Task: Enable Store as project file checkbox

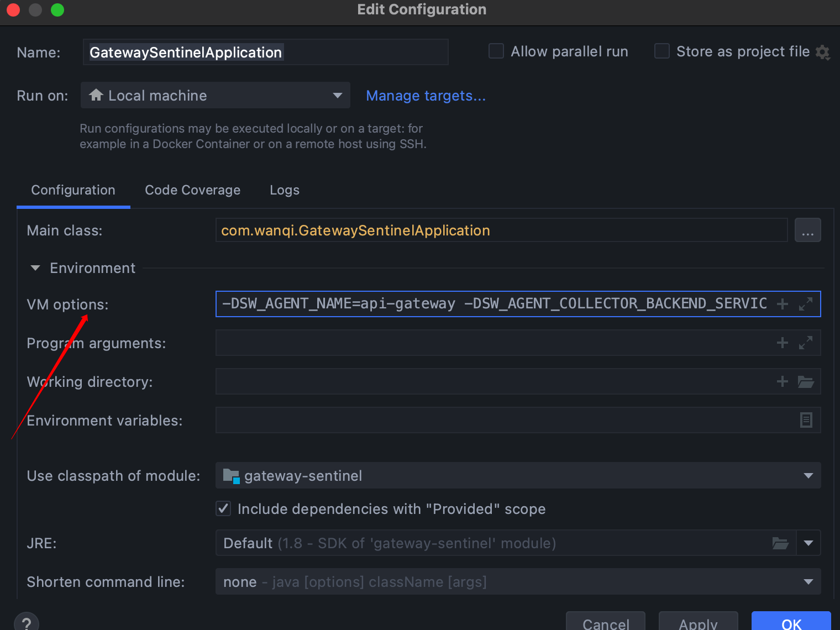Action: 662,51
